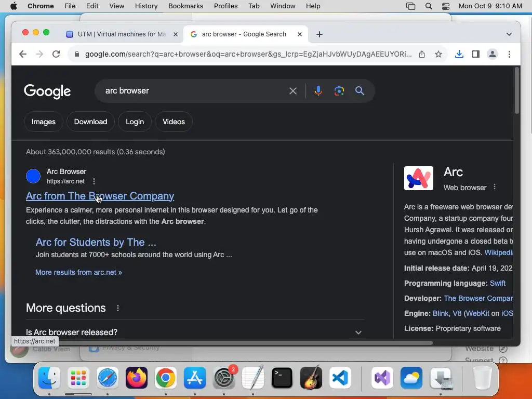This screenshot has width=532, height=399.
Task: Open the site lock info icon
Action: 77,54
